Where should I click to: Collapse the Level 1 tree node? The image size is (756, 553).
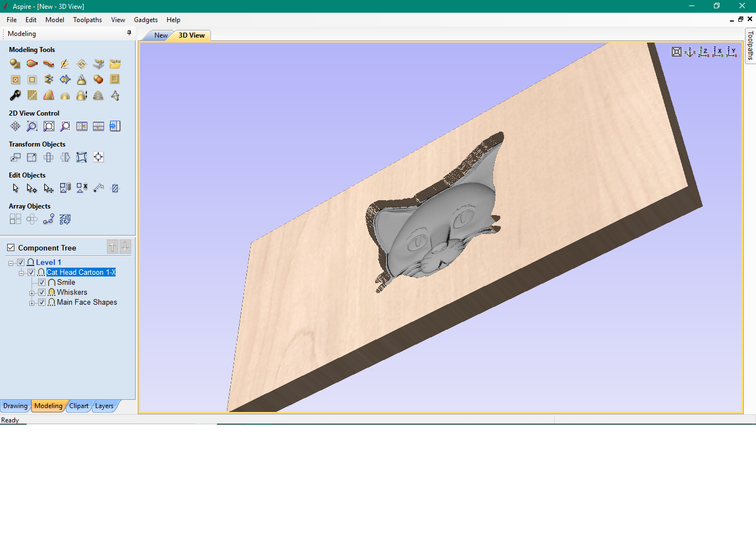click(11, 263)
